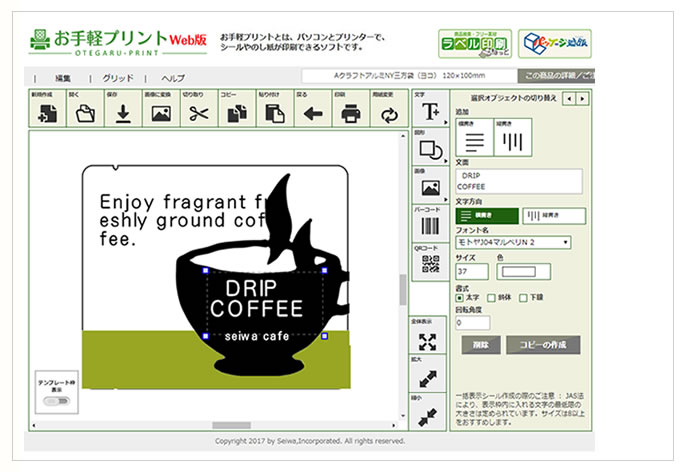
Task: Open the パッケージ通販 banner link
Action: (x=555, y=44)
